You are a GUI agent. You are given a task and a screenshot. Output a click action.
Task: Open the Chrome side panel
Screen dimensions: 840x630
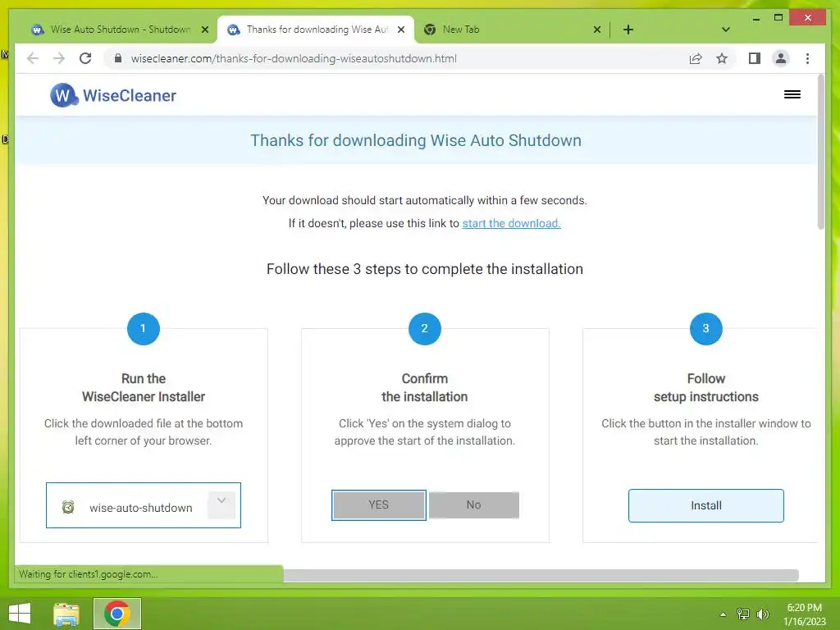pos(755,58)
